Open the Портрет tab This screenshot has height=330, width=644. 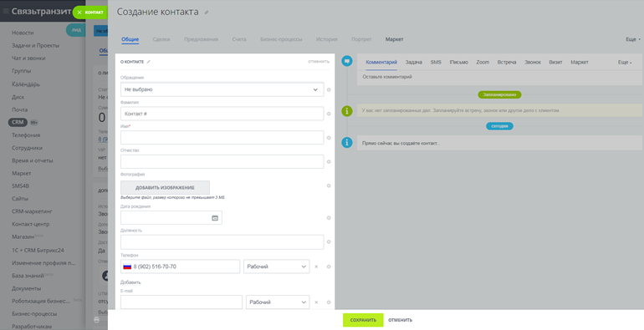(x=361, y=39)
